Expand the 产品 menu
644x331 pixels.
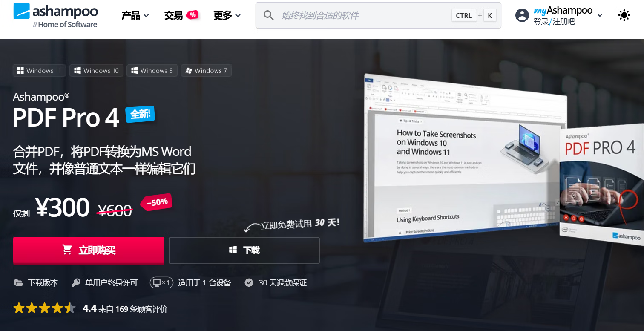pos(135,16)
